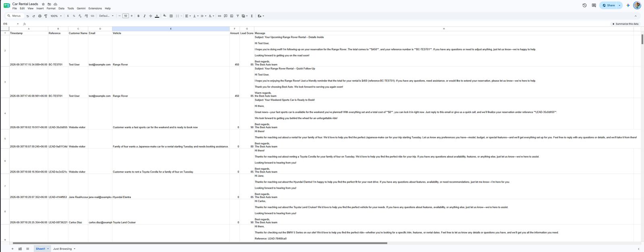Screen dimensions: 644x252
Task: Open the Gemini sparkle panel
Action: [x=628, y=5]
